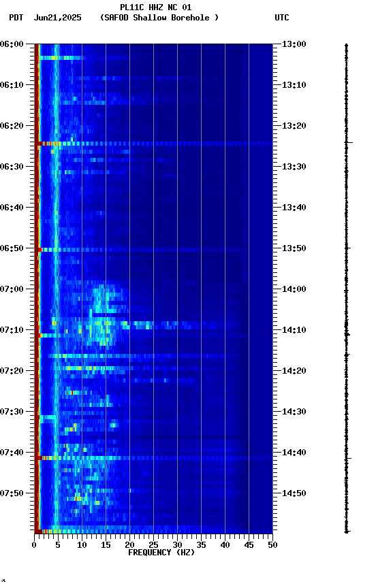Click the FREQUENCY (HZ) axis title
Screen dimensions: 376x588
point(161,553)
